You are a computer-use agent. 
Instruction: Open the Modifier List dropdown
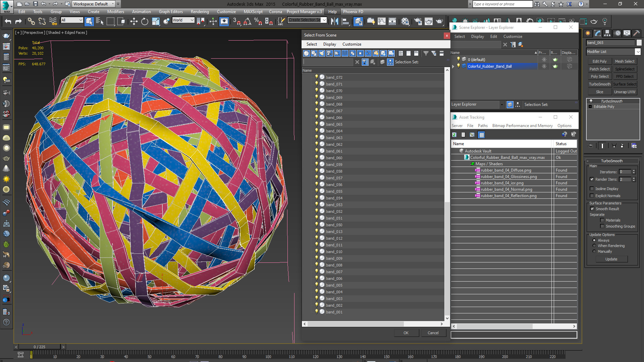pos(637,52)
